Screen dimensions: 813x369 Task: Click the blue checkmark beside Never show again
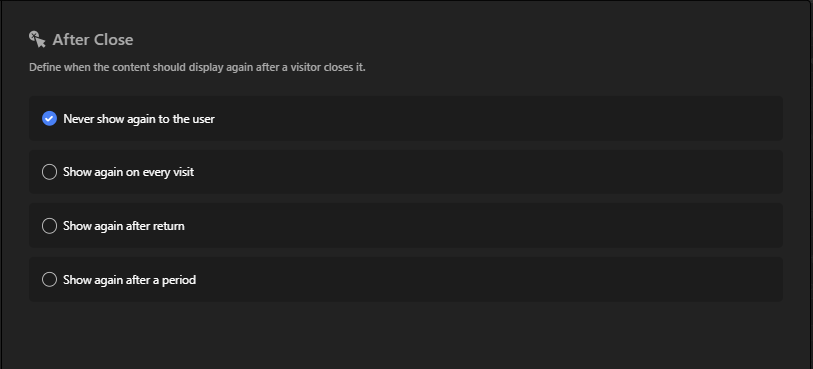(x=49, y=119)
